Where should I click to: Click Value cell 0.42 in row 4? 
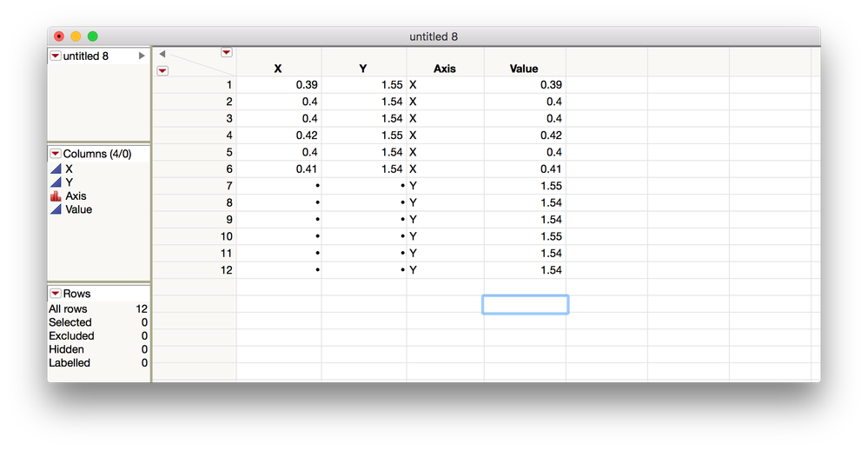(x=526, y=135)
